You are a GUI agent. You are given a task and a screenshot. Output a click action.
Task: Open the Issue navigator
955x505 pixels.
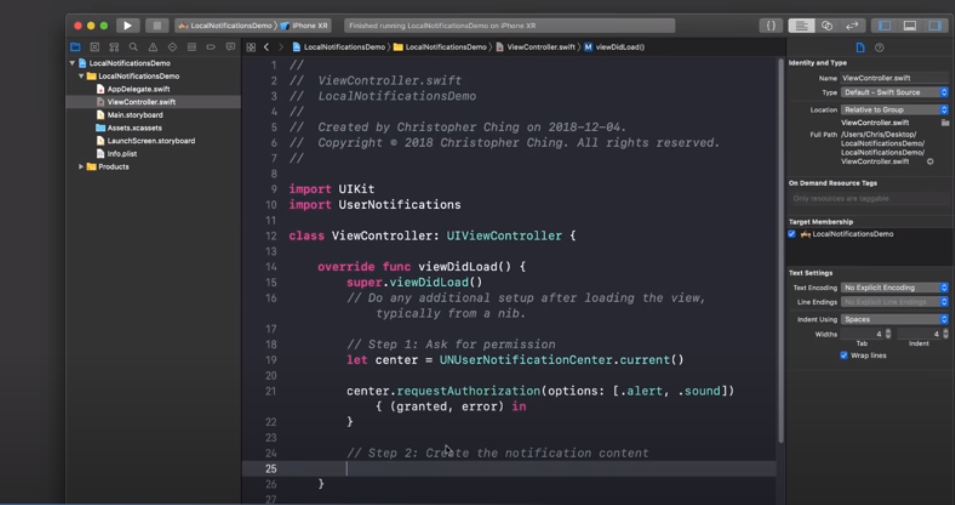[x=153, y=47]
